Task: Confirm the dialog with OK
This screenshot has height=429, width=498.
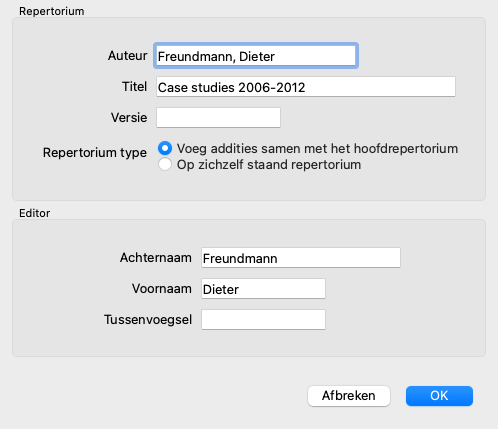Action: click(439, 396)
